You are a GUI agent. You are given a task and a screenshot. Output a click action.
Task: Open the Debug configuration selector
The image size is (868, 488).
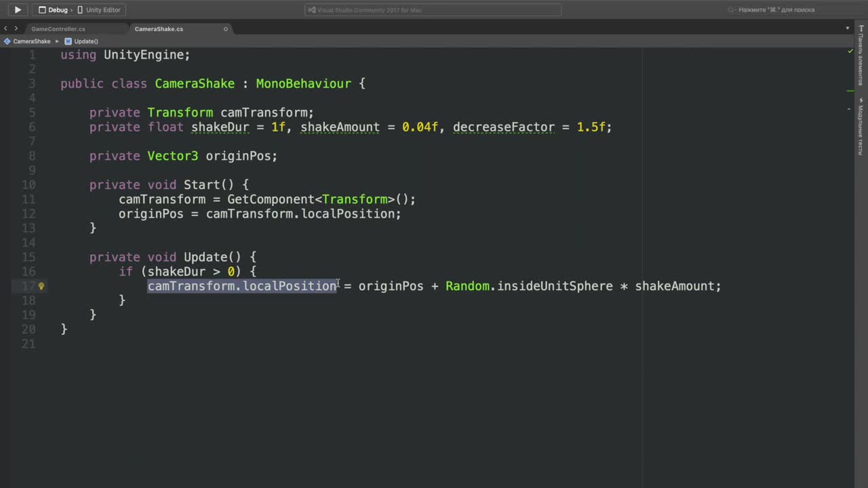54,10
